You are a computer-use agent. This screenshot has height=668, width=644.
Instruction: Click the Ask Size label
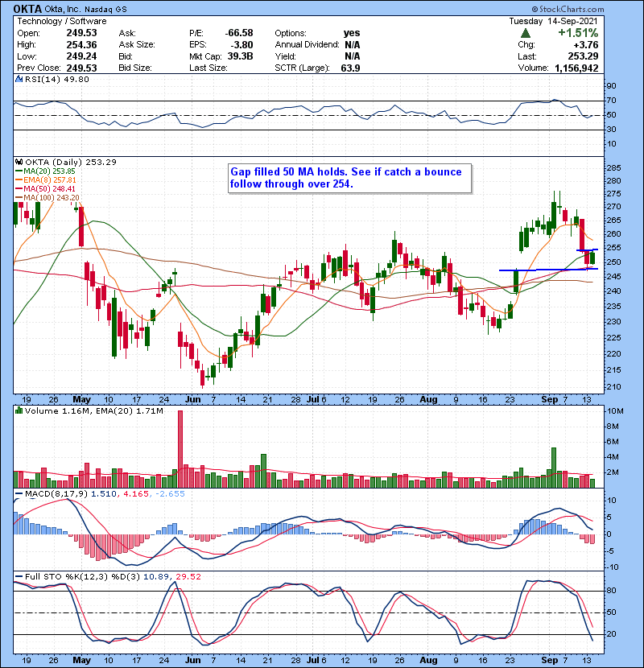(137, 45)
